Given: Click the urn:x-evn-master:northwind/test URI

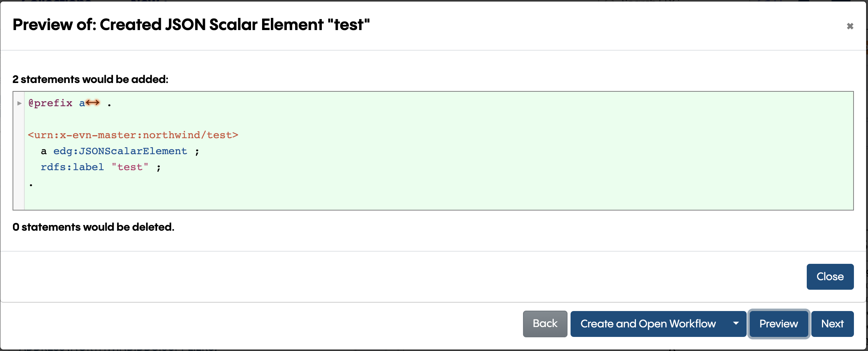Looking at the screenshot, I should tap(133, 135).
